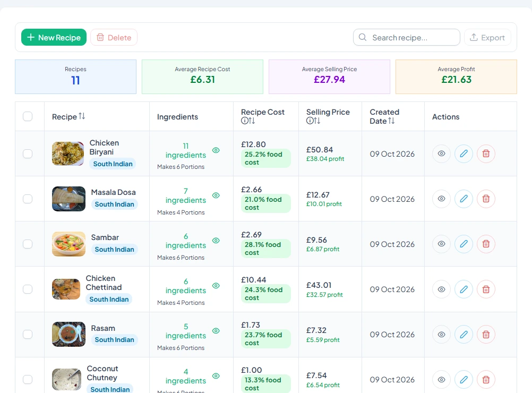Image resolution: width=532 pixels, height=393 pixels.
Task: Open the Coconut Chutney thumbnail image
Action: (x=67, y=379)
